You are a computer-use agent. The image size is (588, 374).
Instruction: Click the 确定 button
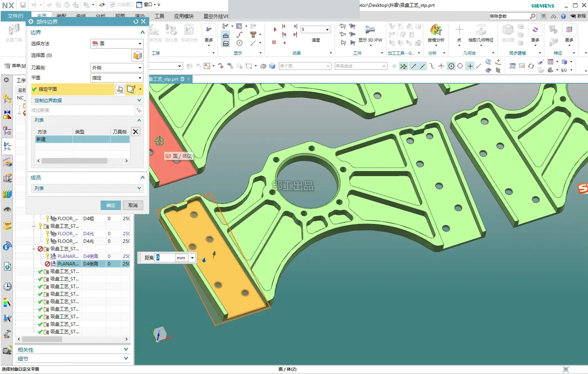(x=111, y=205)
